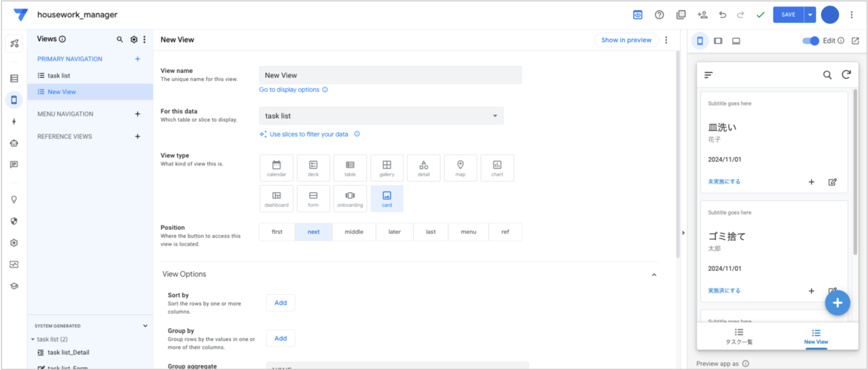Click plus icon on 皿洗い card
Viewport: 868px width, 370px height.
coord(812,182)
